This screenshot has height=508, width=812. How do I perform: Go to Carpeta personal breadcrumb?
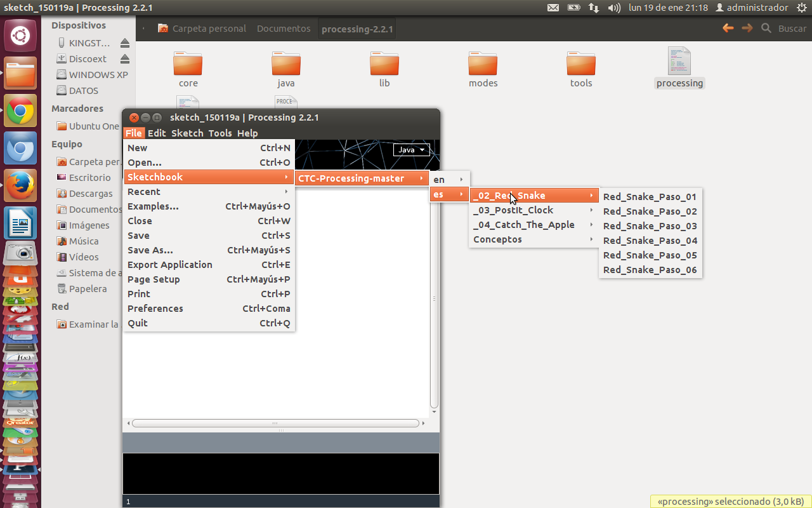(x=202, y=29)
